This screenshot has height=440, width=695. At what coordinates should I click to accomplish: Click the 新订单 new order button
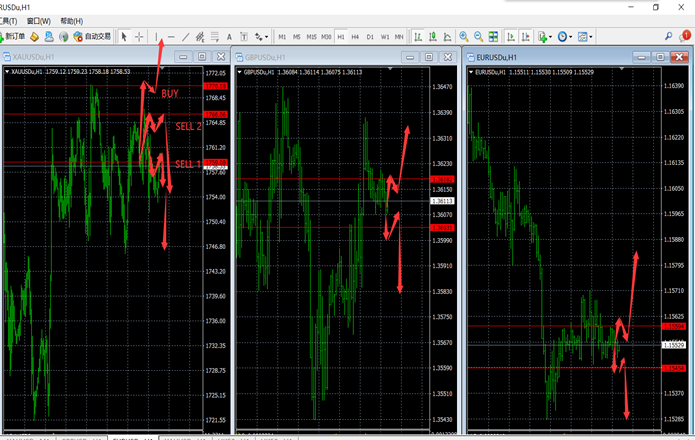(x=14, y=36)
